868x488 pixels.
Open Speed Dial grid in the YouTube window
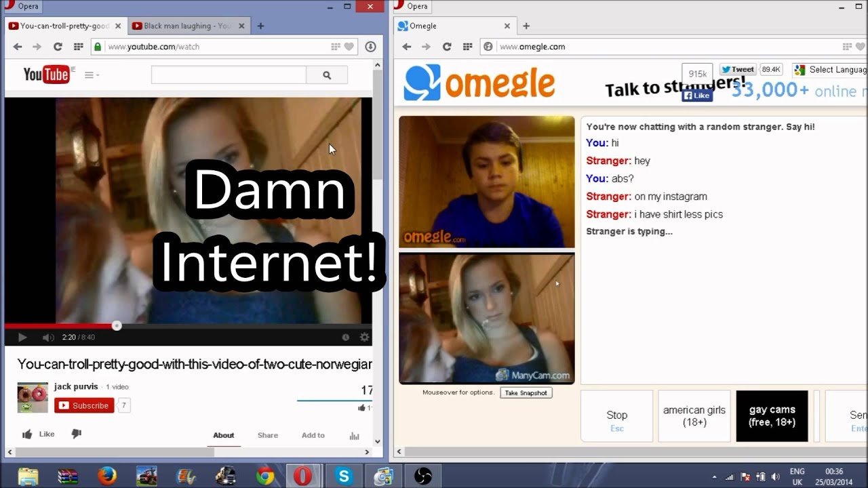tap(78, 47)
